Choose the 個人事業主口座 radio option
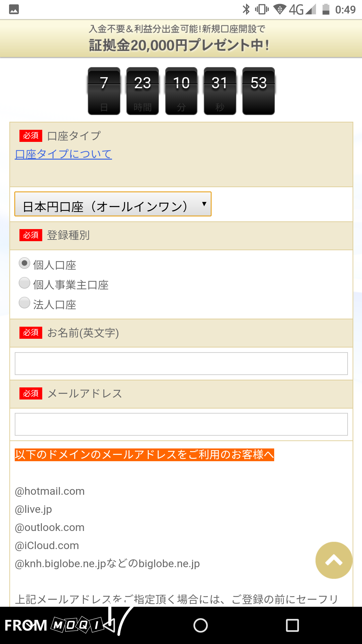Screen dimensions: 362x644 coord(24,283)
